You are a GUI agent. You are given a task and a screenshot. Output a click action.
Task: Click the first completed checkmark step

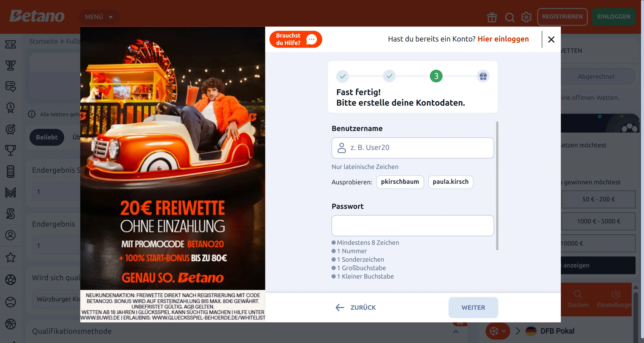342,76
